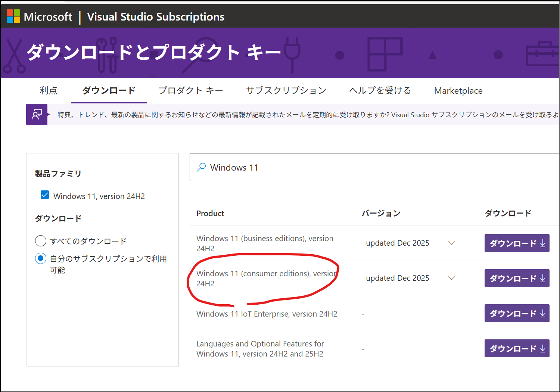Image resolution: width=560 pixels, height=392 pixels.
Task: Download Windows 11 business editions
Action: (x=517, y=243)
